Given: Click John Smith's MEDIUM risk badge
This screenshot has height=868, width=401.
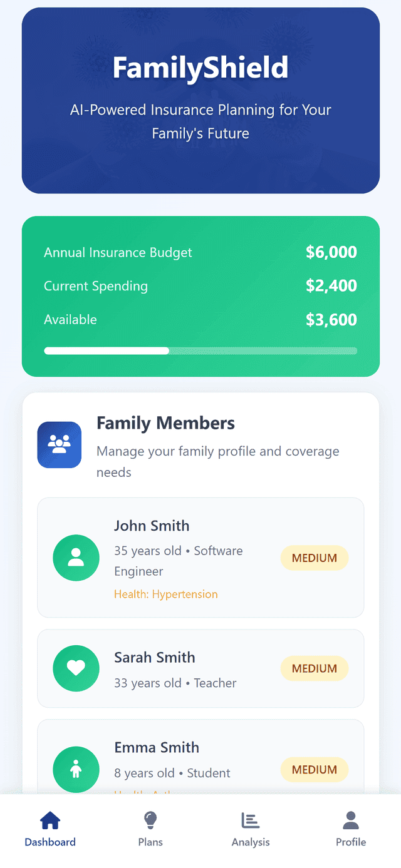Looking at the screenshot, I should point(315,558).
